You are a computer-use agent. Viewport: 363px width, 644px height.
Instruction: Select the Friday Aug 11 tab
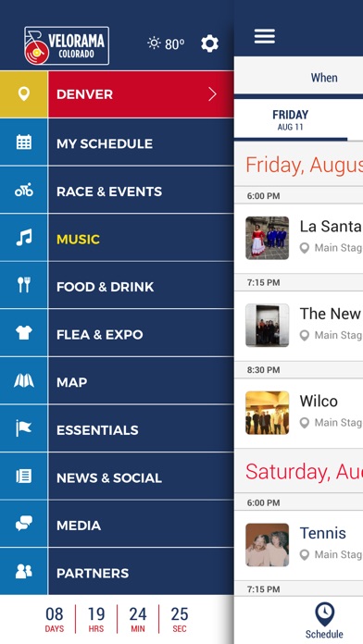coord(290,120)
